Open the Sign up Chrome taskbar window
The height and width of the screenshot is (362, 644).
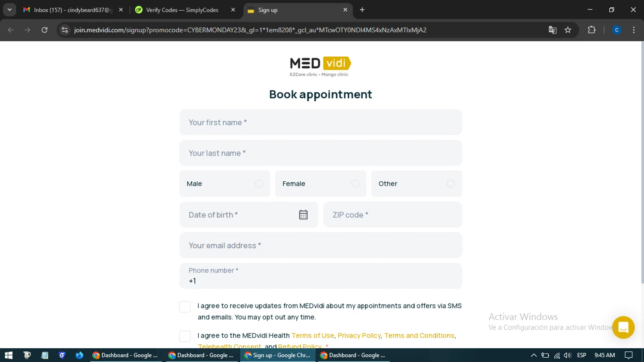tap(278, 355)
